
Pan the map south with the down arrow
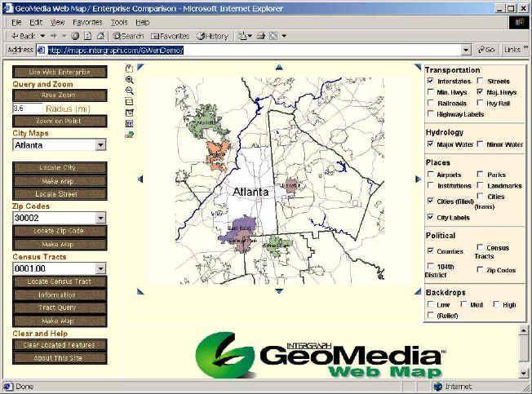(x=279, y=291)
